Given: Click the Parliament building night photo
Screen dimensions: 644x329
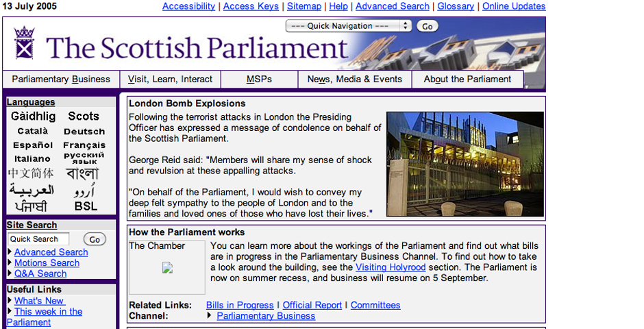Looking at the screenshot, I should [x=465, y=164].
